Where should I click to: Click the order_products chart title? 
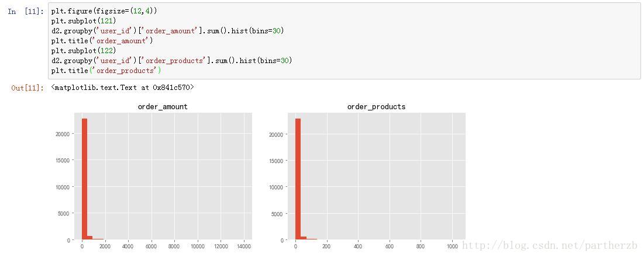click(x=376, y=107)
